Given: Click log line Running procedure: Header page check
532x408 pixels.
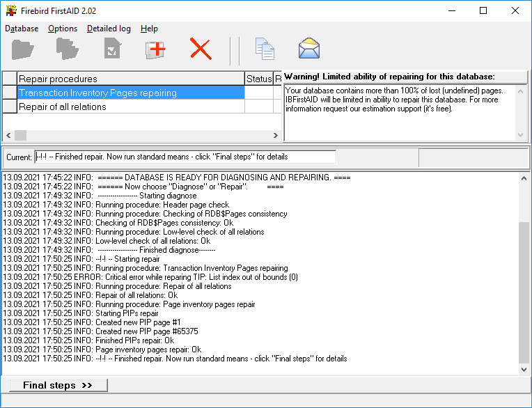Looking at the screenshot, I should (116, 205).
